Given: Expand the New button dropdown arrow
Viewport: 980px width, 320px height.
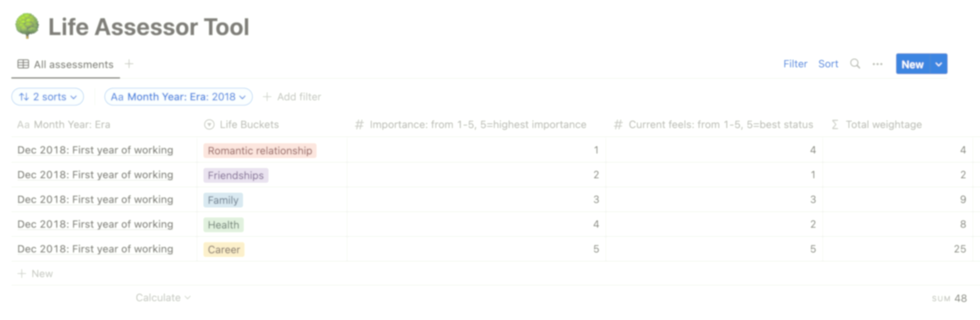Looking at the screenshot, I should point(938,64).
